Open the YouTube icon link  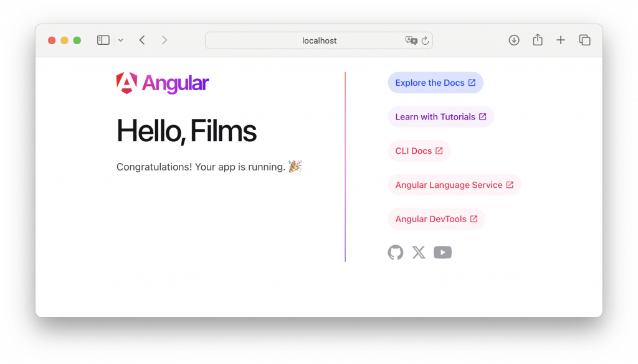click(442, 252)
